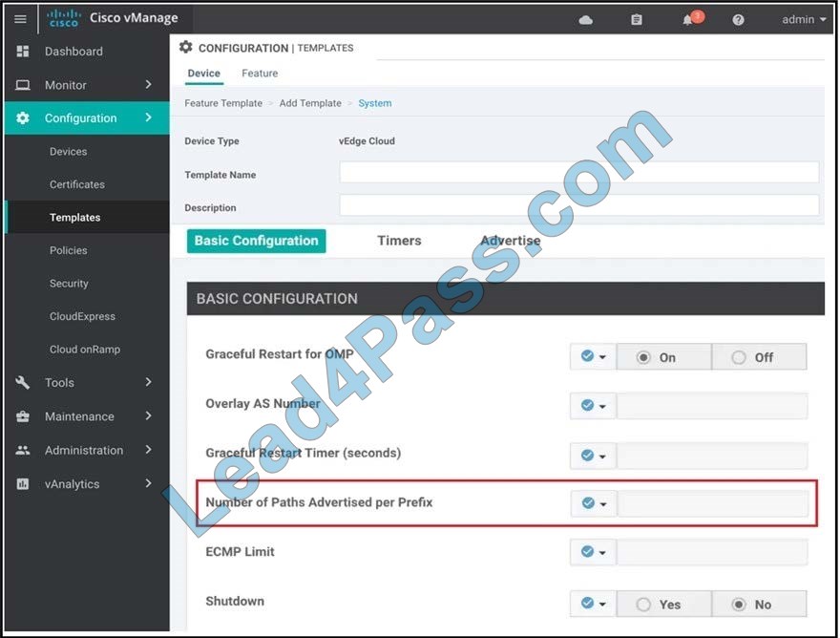Image resolution: width=840 pixels, height=638 pixels.
Task: Click the Overlay AS Number field
Action: pos(712,406)
